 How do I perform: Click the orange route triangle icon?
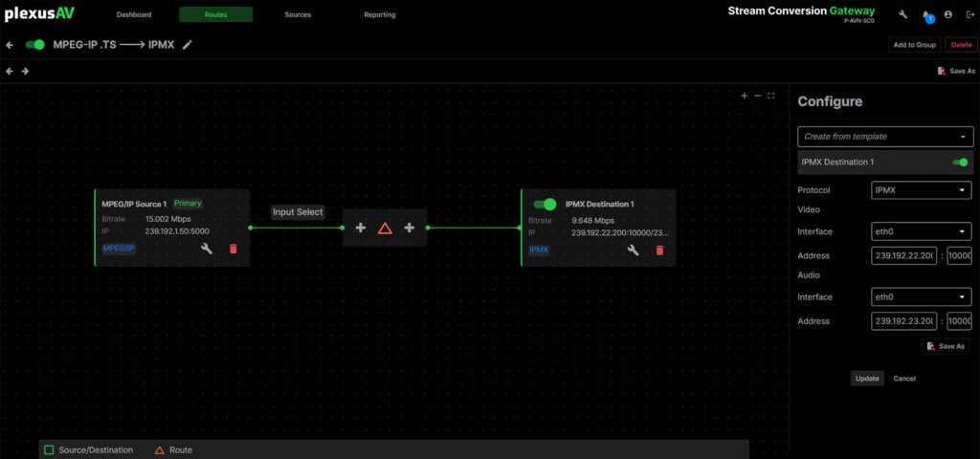[x=385, y=228]
